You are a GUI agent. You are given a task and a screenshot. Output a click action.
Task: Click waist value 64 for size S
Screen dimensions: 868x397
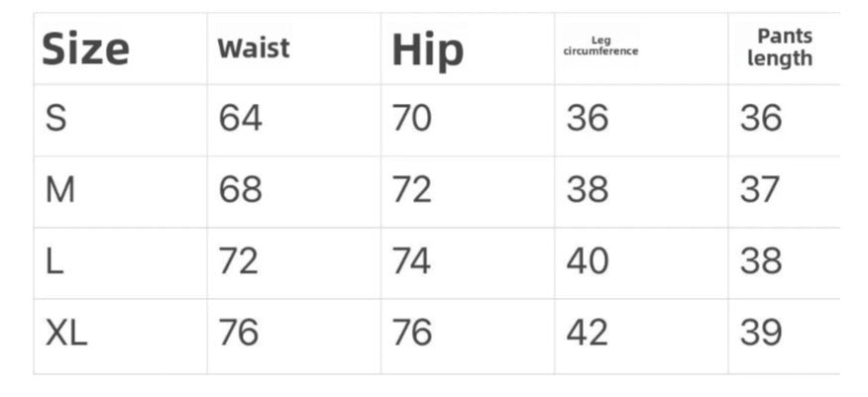tap(241, 119)
